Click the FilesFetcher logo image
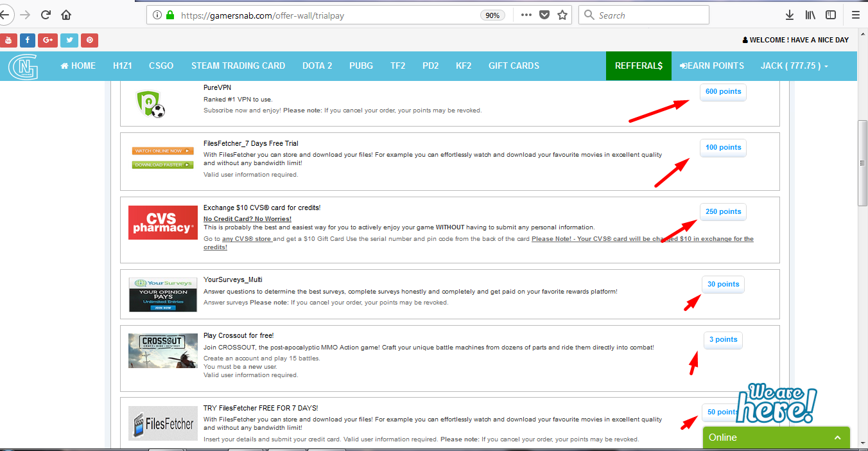 [x=162, y=423]
